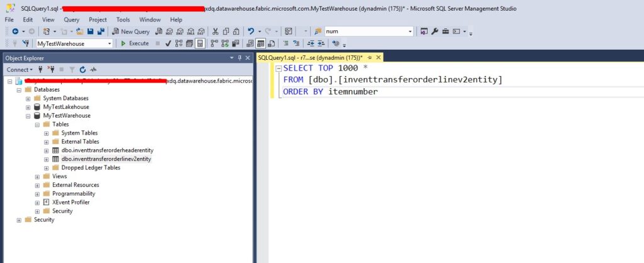The height and width of the screenshot is (263, 644).
Task: Open the File menu
Action: pyautogui.click(x=9, y=20)
